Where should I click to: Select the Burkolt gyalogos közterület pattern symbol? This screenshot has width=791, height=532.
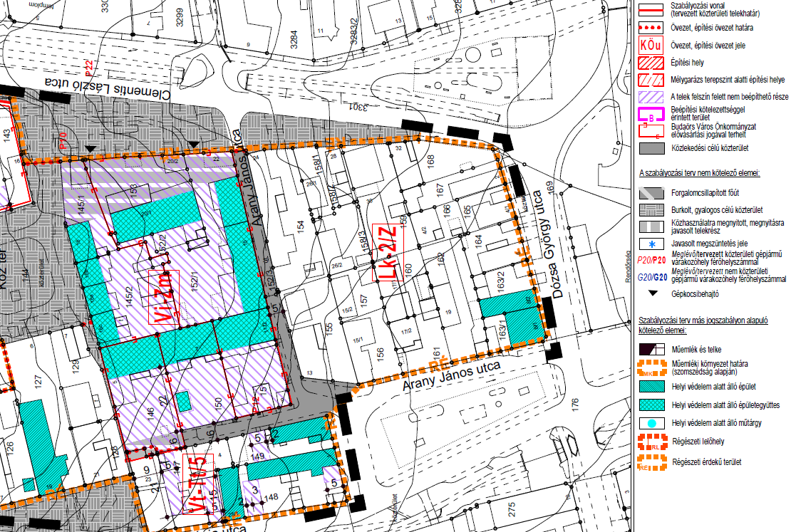[x=651, y=210]
